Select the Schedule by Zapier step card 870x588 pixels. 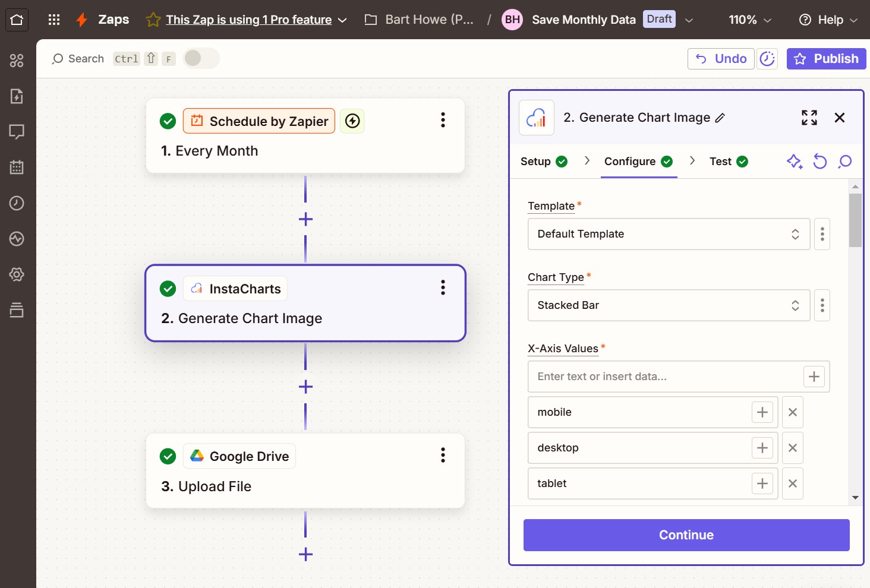click(x=305, y=136)
